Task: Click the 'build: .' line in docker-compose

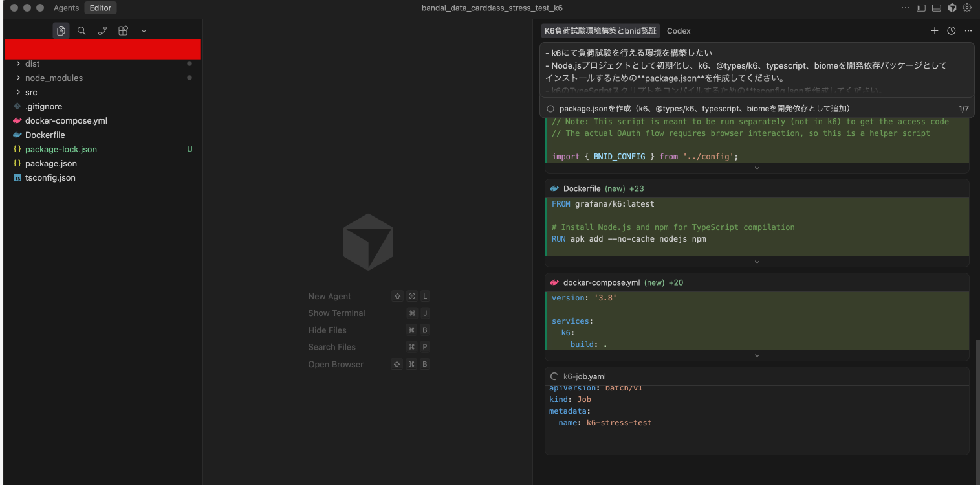Action: pyautogui.click(x=589, y=344)
